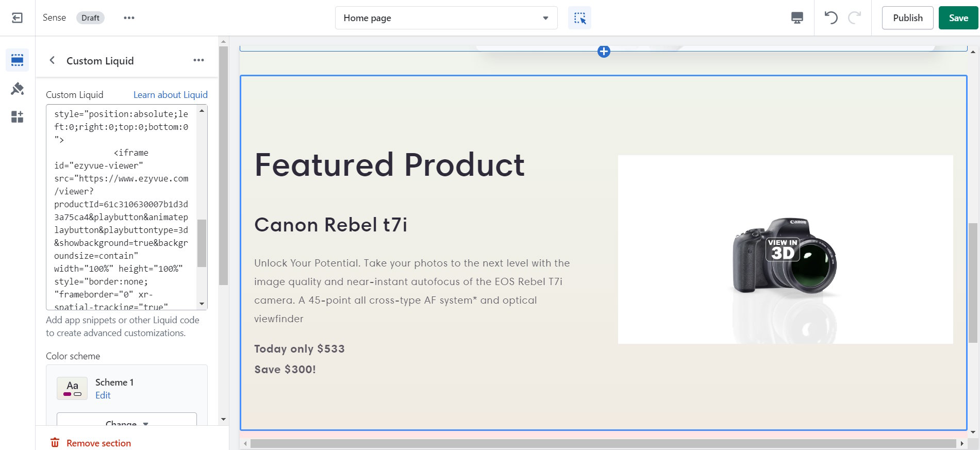Switch to desktop preview icon
Screen dimensions: 980x450
797,18
